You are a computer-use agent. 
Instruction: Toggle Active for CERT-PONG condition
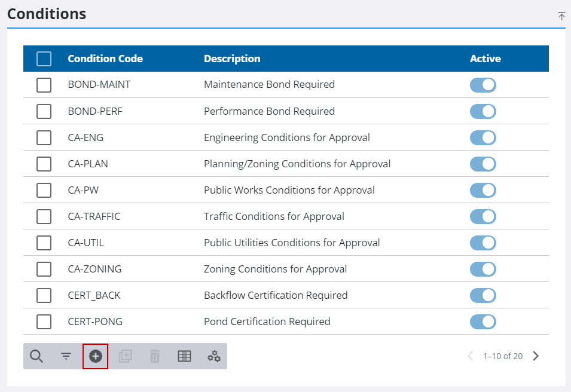point(483,321)
